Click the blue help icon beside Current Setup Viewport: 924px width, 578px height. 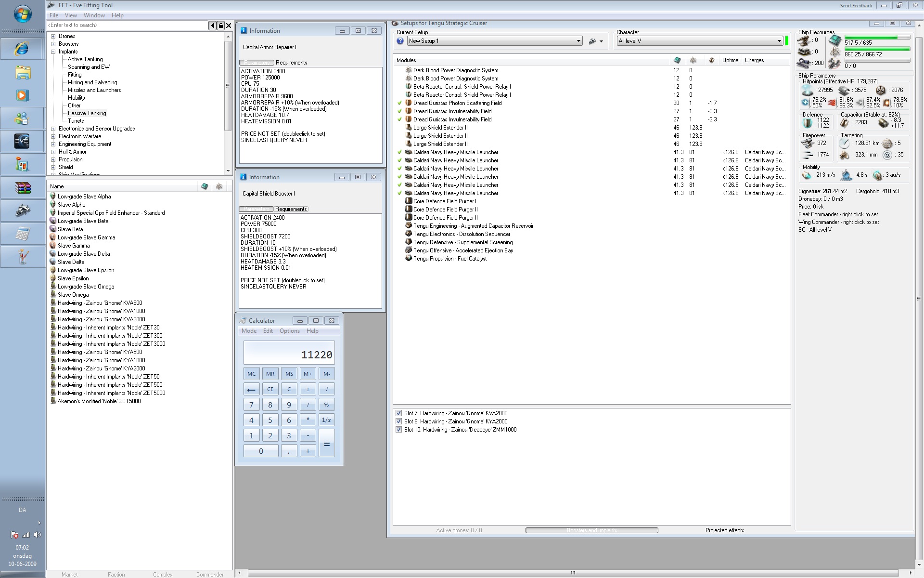(400, 41)
